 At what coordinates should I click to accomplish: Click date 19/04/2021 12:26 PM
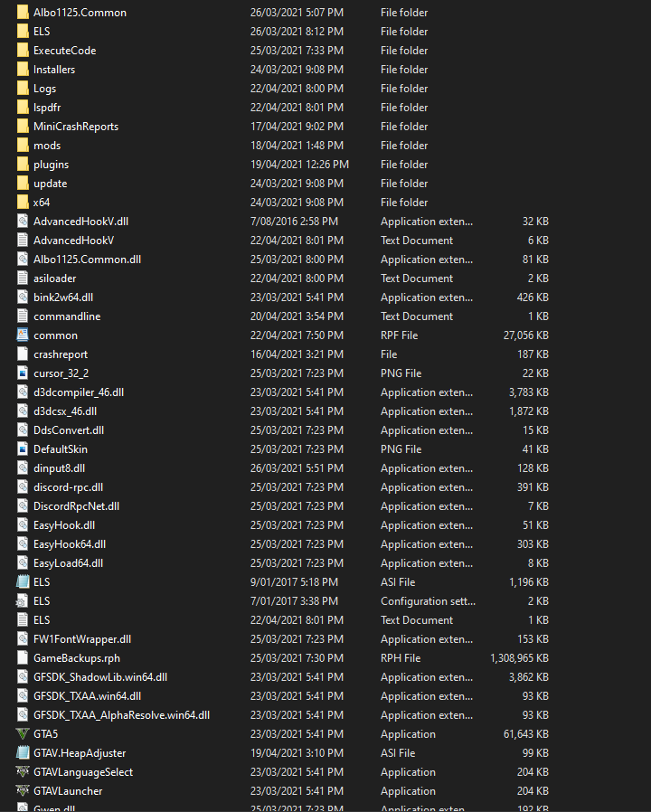(x=300, y=165)
